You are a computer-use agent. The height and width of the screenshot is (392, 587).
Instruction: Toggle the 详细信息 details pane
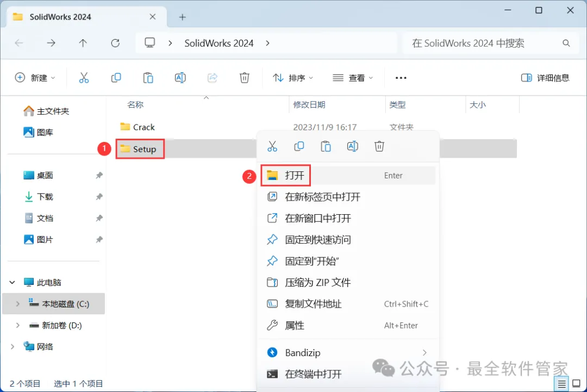[545, 78]
